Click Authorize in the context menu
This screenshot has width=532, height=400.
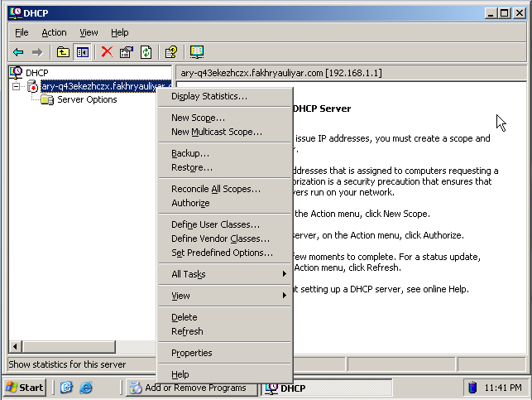pos(224,203)
